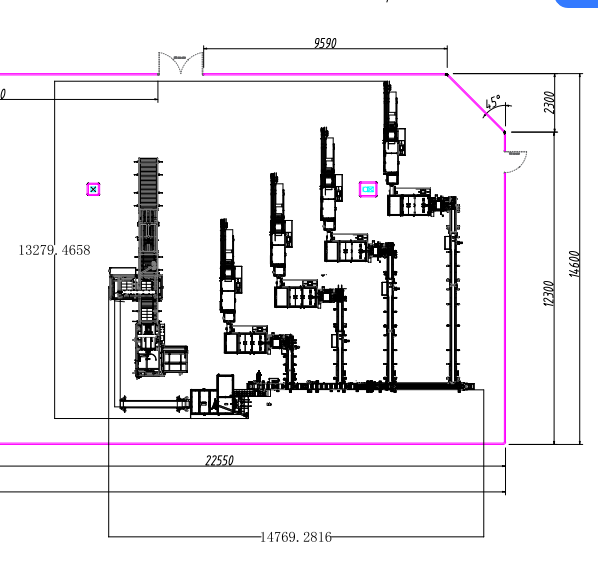Click the 2300 vertical dimension text
This screenshot has height=562, width=598.
(x=549, y=102)
